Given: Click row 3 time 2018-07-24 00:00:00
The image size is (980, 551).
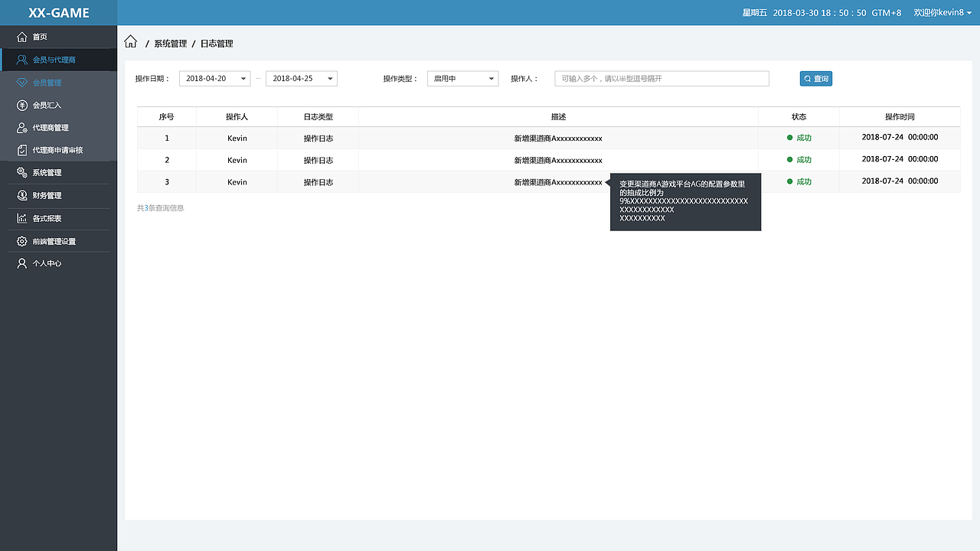Looking at the screenshot, I should (x=900, y=181).
